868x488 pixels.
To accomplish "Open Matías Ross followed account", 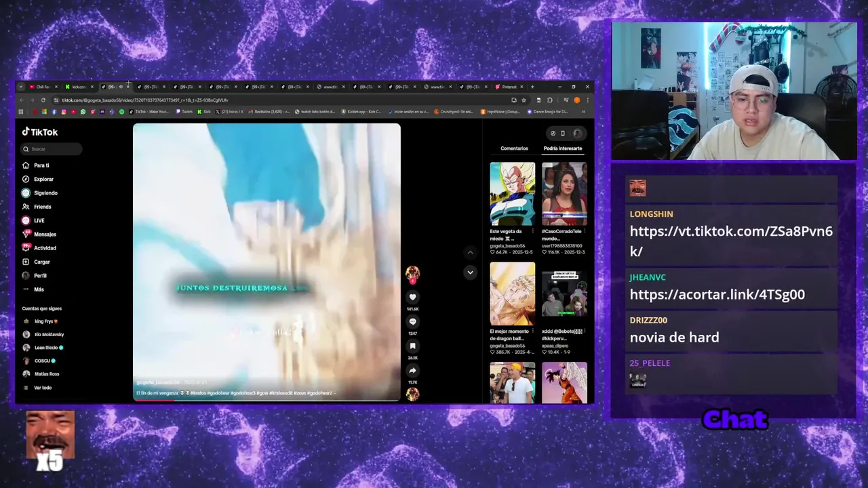I will pyautogui.click(x=41, y=374).
